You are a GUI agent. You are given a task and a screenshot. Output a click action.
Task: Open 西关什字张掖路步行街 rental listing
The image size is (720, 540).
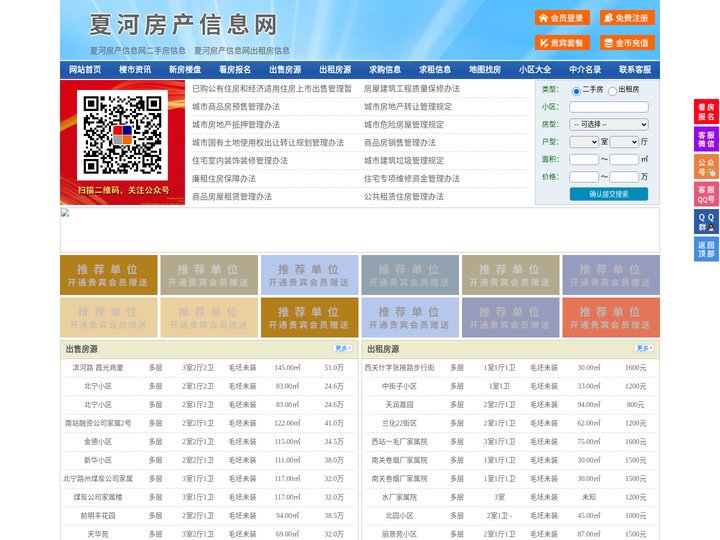(399, 368)
